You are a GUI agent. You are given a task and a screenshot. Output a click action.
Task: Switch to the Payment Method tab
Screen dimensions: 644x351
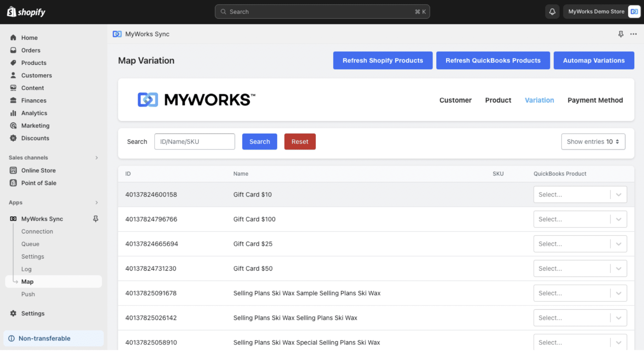(595, 100)
